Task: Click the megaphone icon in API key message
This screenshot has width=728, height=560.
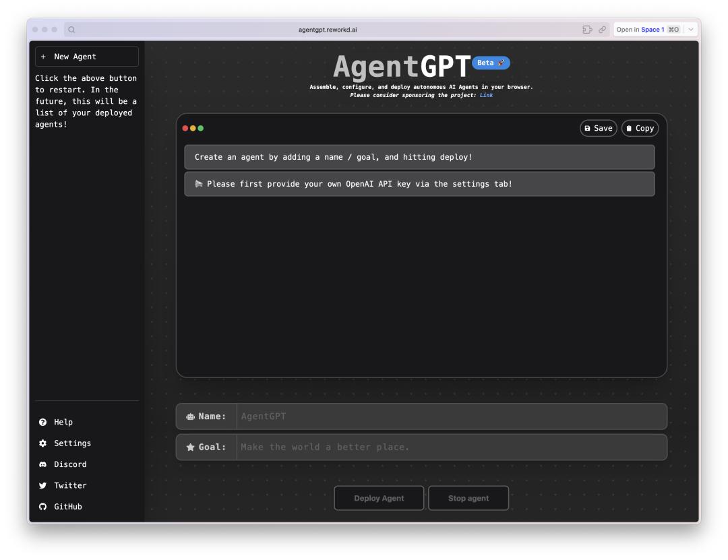Action: pyautogui.click(x=199, y=184)
